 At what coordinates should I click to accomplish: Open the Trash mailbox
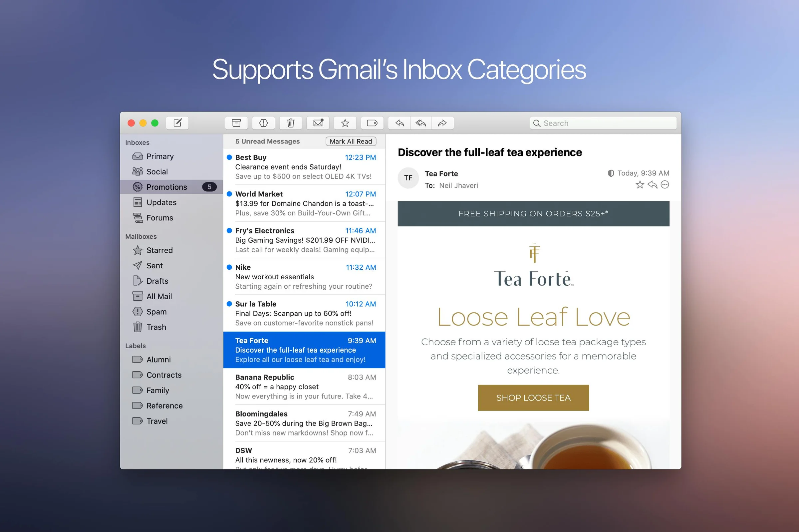[x=171, y=327]
